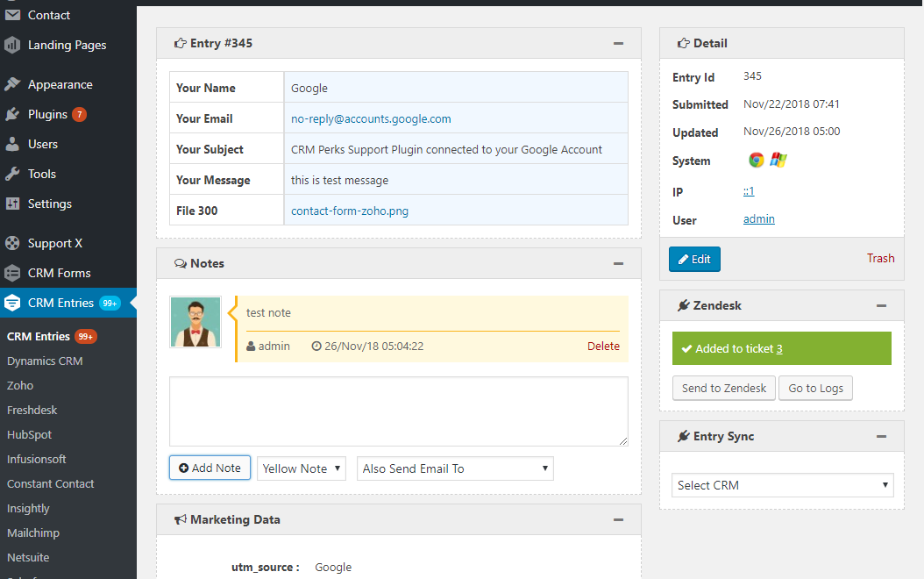Click the speech bubbles icon beside Notes
The image size is (924, 579).
pyautogui.click(x=181, y=263)
